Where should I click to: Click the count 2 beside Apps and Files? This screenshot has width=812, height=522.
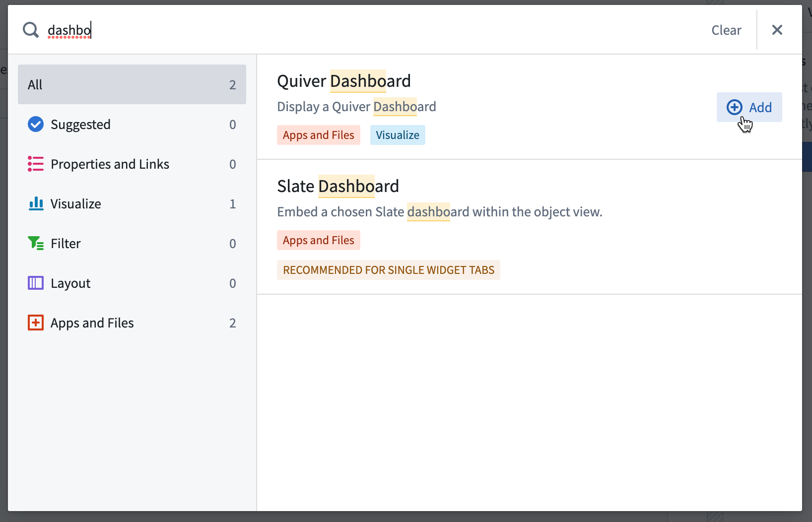point(232,323)
